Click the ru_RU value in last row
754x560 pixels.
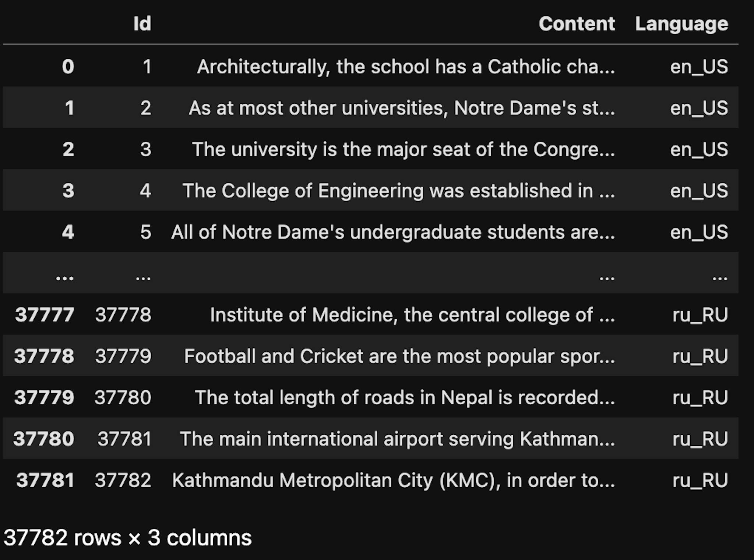tap(700, 480)
